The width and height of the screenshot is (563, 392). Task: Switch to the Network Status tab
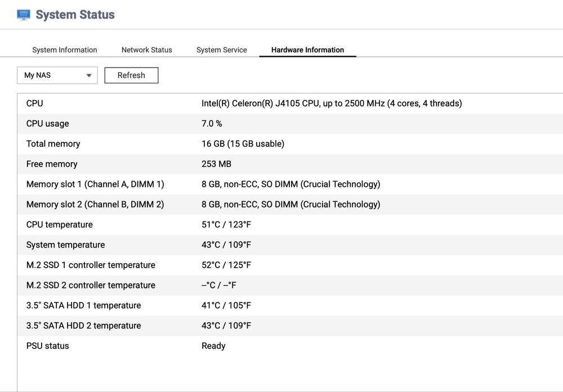146,50
